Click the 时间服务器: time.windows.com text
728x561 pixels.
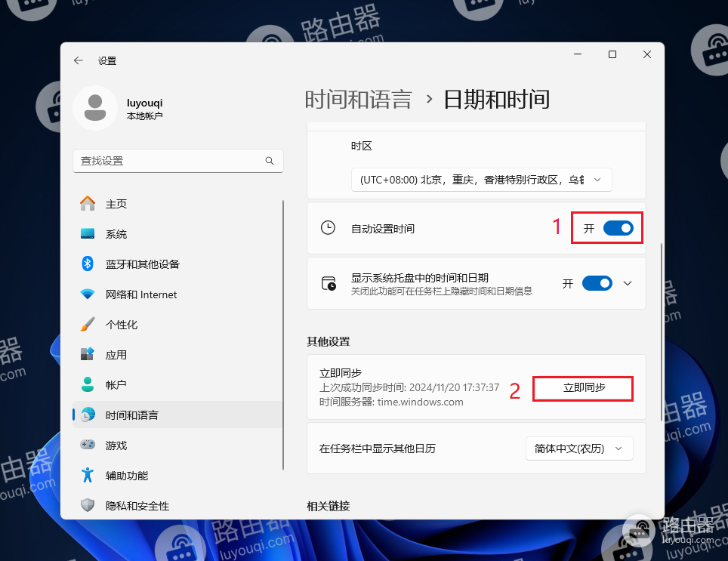(391, 402)
